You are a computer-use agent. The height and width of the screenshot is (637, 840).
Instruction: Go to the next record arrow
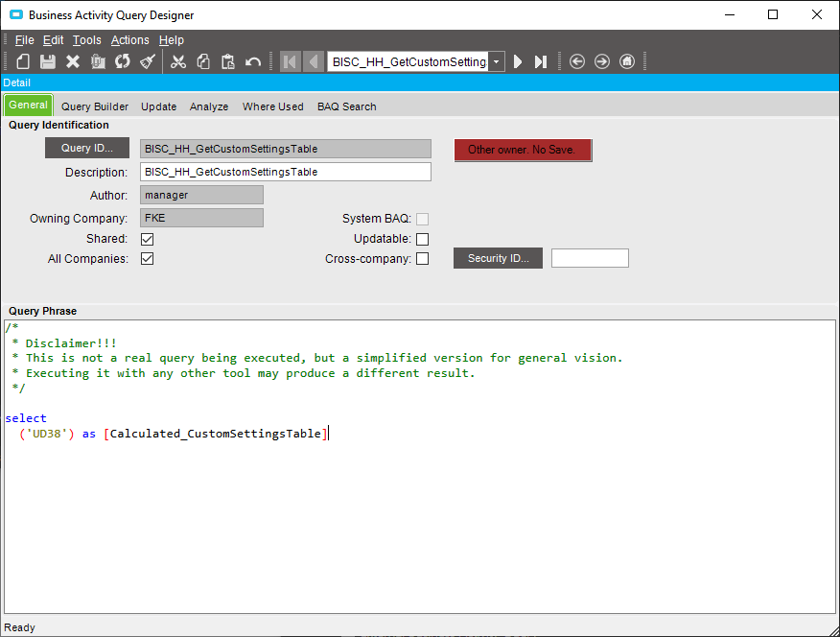click(x=518, y=61)
